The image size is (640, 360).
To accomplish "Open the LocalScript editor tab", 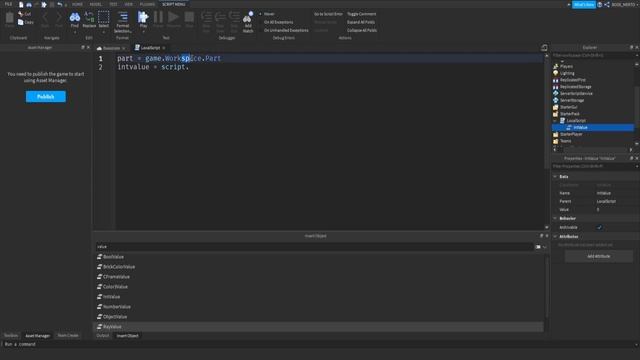I will pyautogui.click(x=150, y=48).
